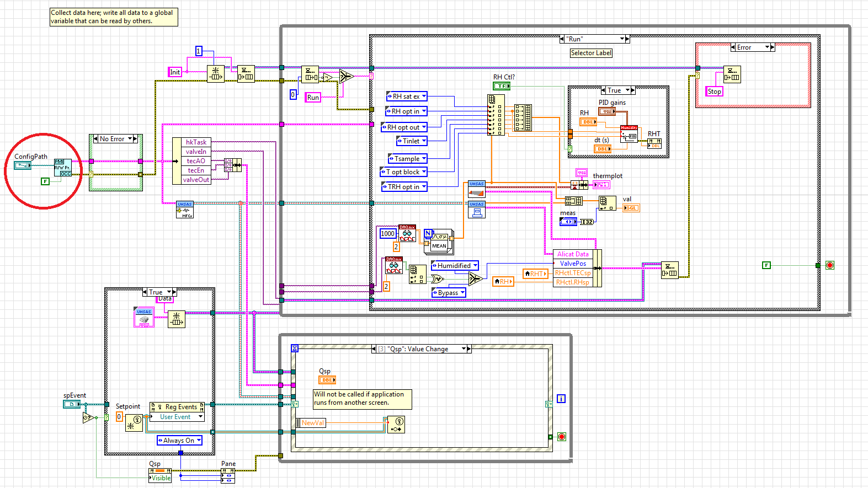Click the Init enum constant

(x=174, y=72)
